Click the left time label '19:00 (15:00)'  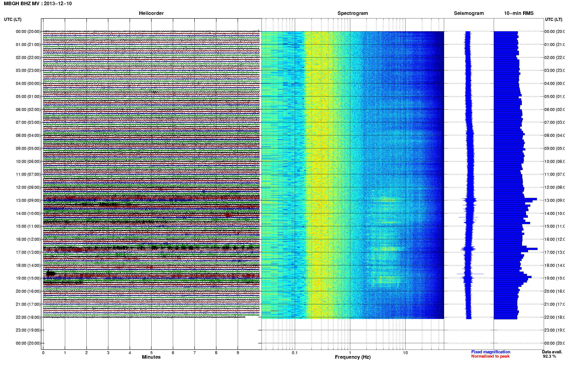pos(28,278)
